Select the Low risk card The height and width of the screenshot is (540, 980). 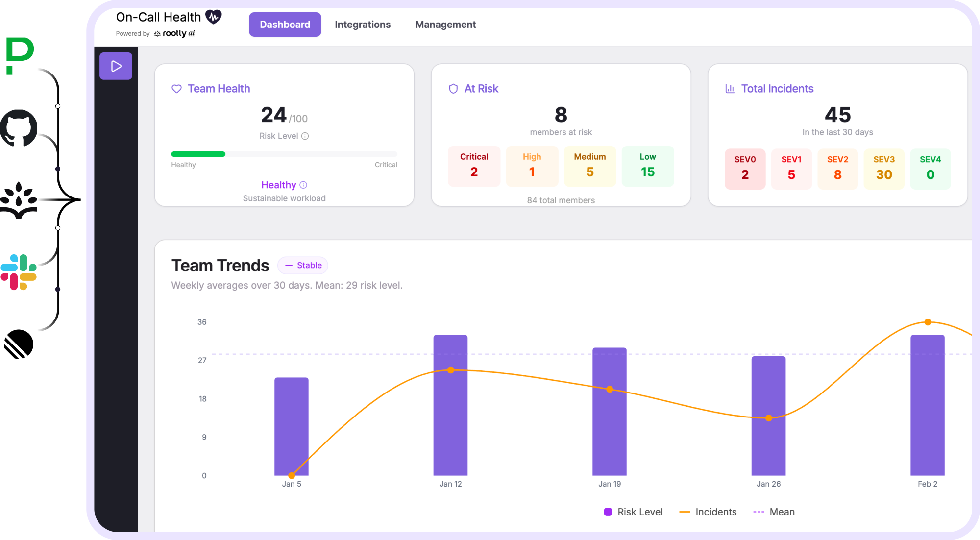click(648, 166)
